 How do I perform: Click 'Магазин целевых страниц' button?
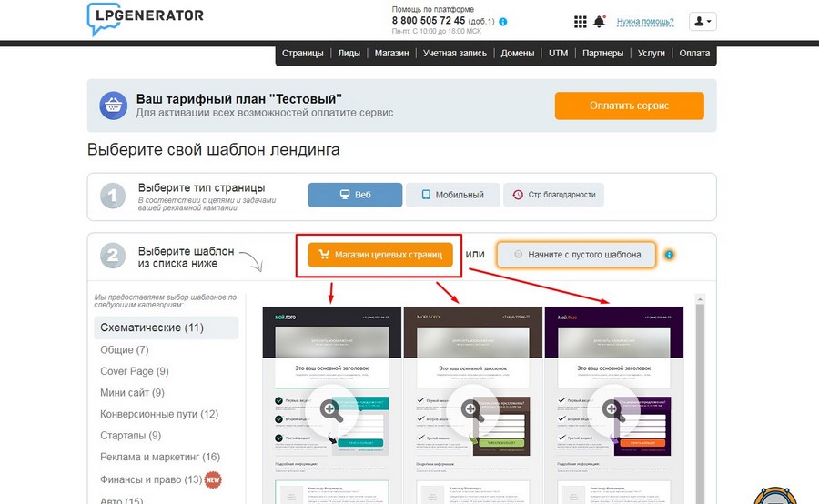click(x=380, y=255)
